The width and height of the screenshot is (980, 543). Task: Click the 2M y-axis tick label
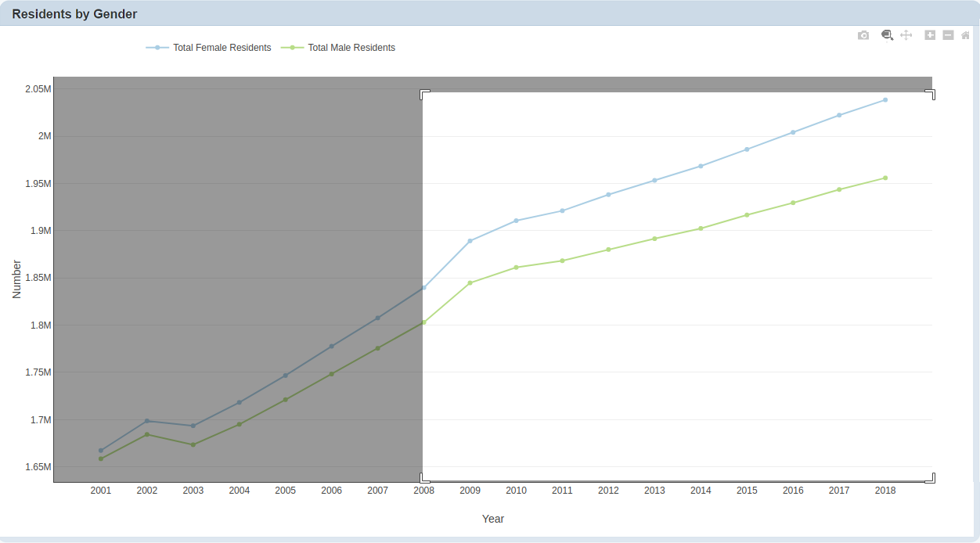(45, 136)
